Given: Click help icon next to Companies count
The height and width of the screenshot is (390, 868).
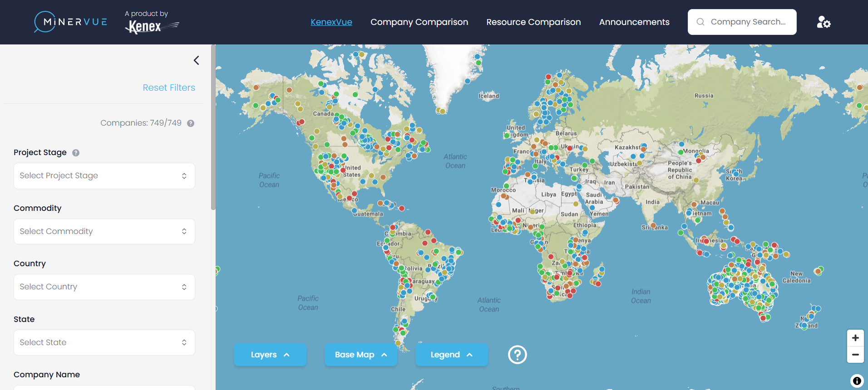Looking at the screenshot, I should (x=191, y=123).
